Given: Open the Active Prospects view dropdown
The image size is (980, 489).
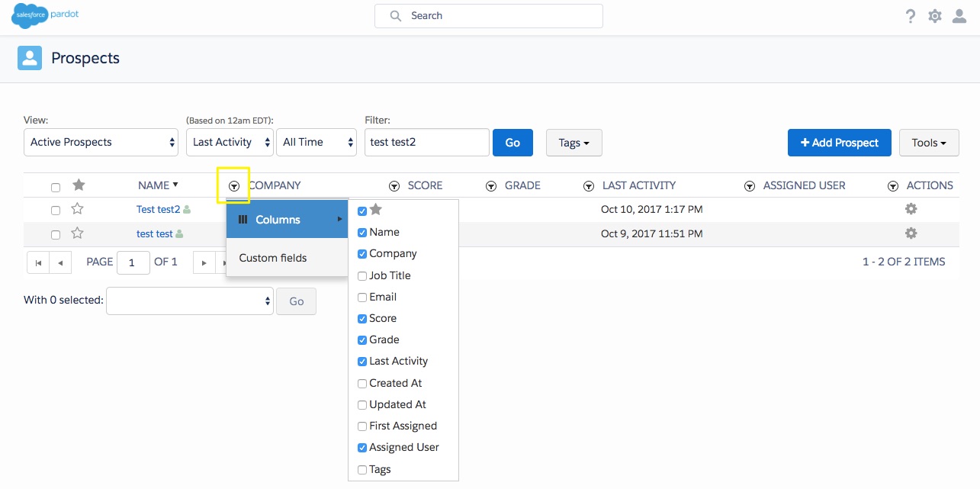Looking at the screenshot, I should point(101,143).
